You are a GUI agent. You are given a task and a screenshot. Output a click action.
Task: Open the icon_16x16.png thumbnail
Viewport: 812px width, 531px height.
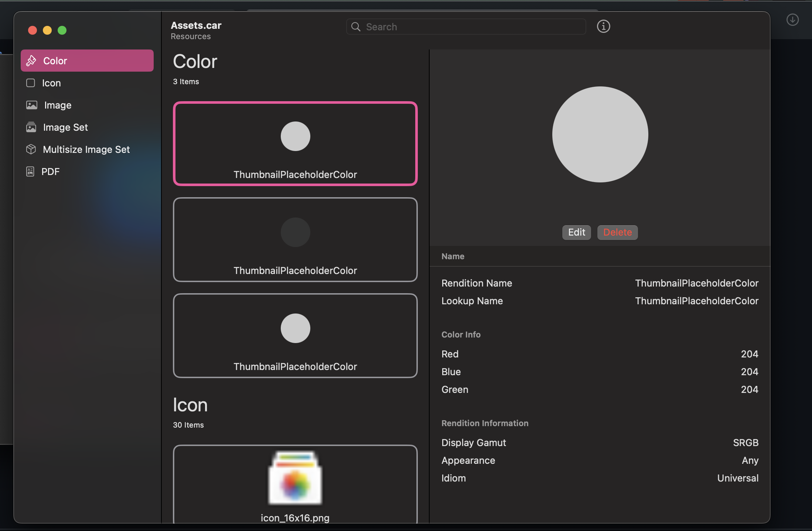pyautogui.click(x=295, y=484)
